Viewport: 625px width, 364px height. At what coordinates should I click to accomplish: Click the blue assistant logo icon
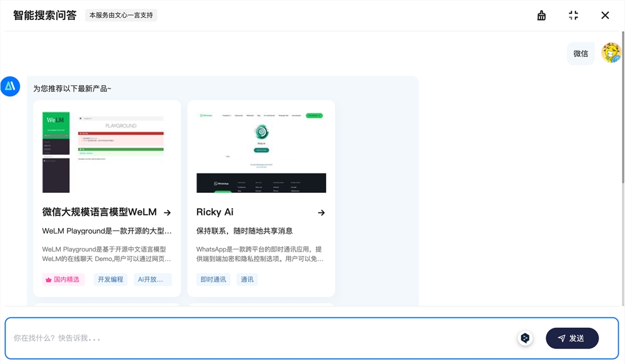(x=11, y=87)
